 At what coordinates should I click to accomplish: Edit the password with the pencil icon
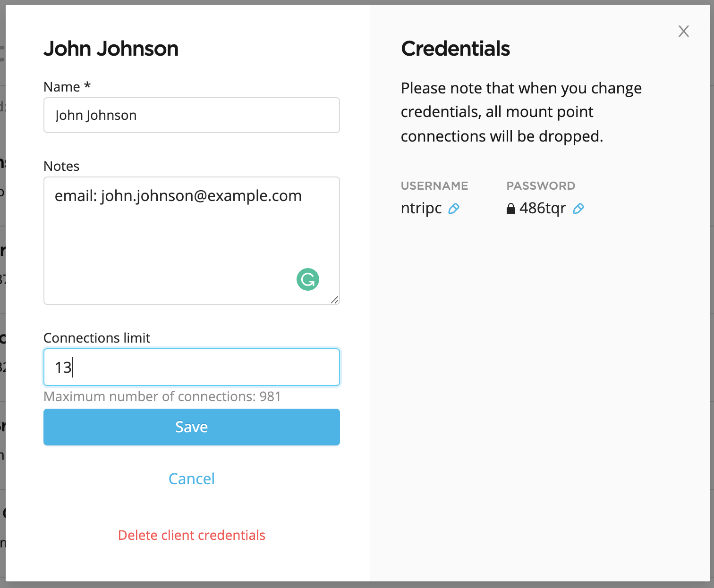pos(578,209)
